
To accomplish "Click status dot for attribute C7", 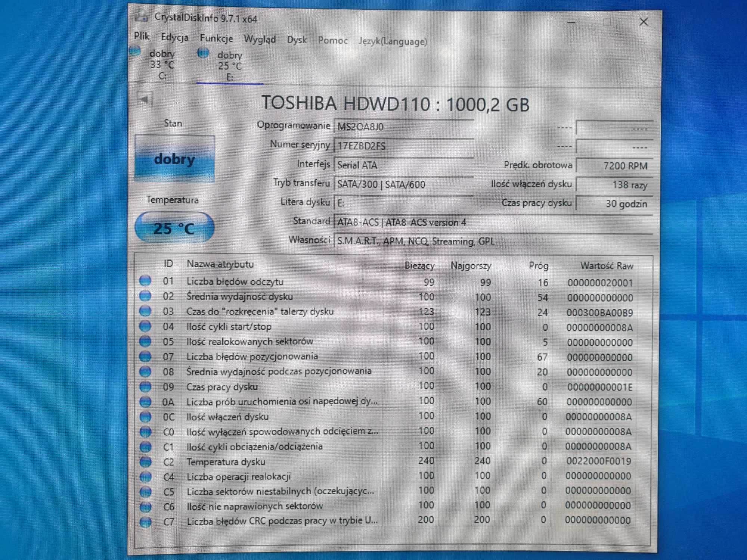I will coord(145,522).
